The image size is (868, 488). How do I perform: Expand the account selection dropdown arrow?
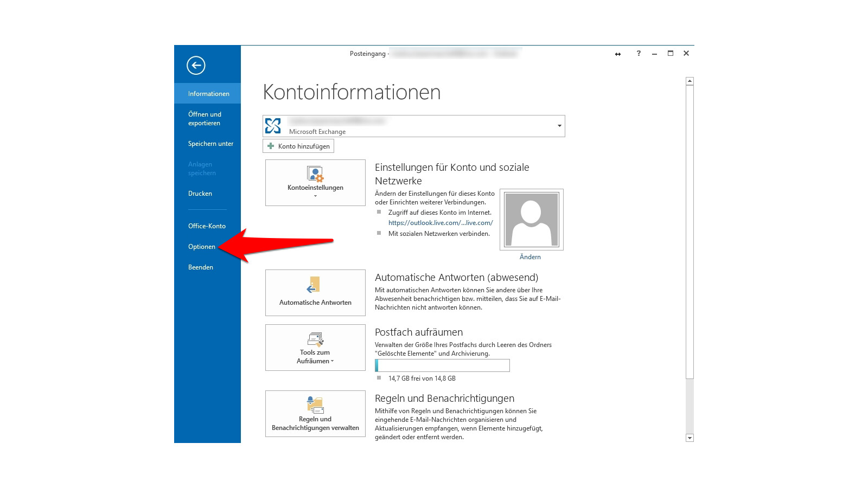click(x=559, y=126)
